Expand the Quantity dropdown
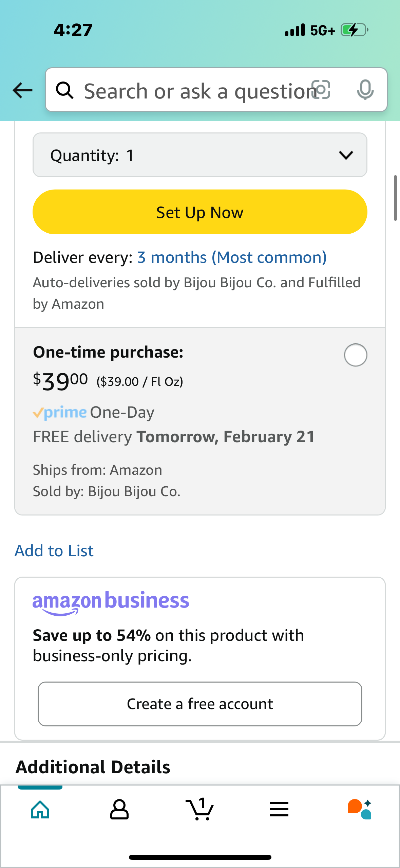Image resolution: width=400 pixels, height=868 pixels. 200,155
